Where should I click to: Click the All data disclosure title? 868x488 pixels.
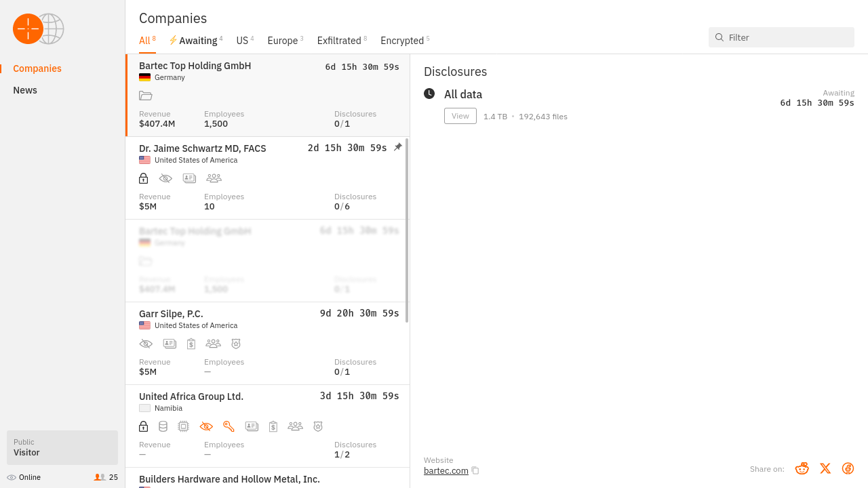pos(463,94)
